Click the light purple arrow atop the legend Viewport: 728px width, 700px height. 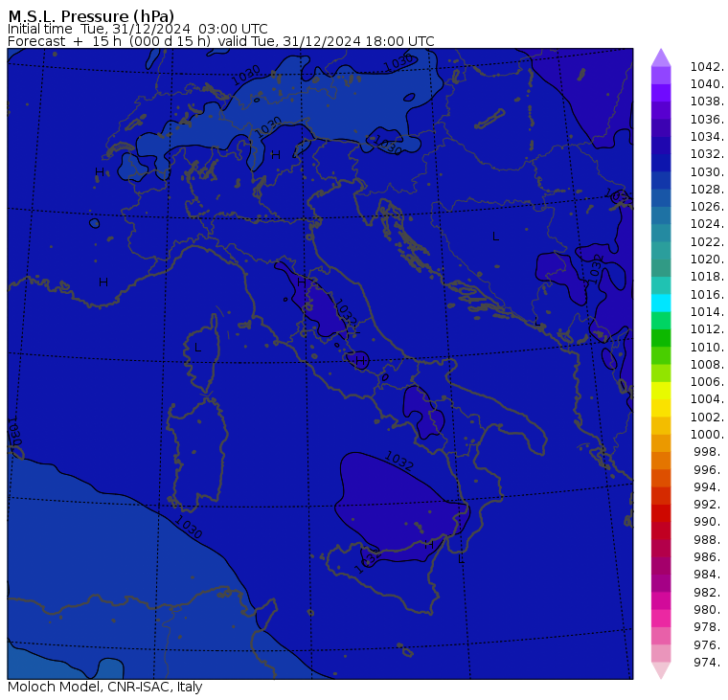[661, 57]
